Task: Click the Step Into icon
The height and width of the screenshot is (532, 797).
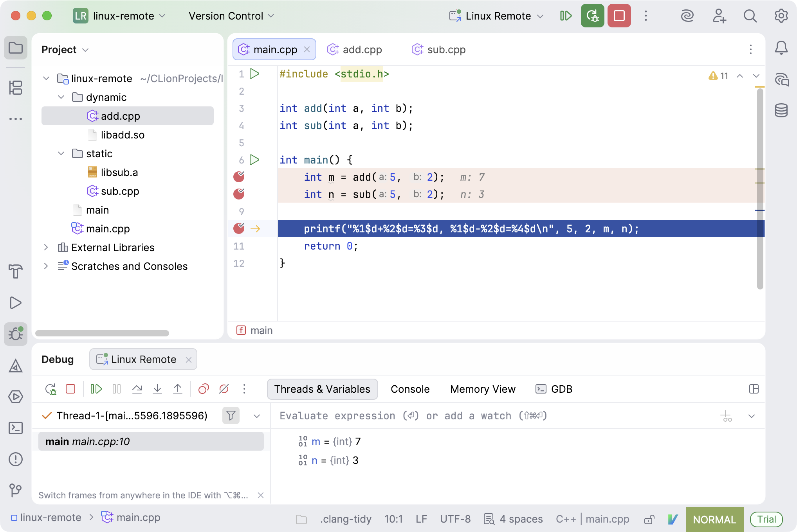Action: click(x=157, y=389)
